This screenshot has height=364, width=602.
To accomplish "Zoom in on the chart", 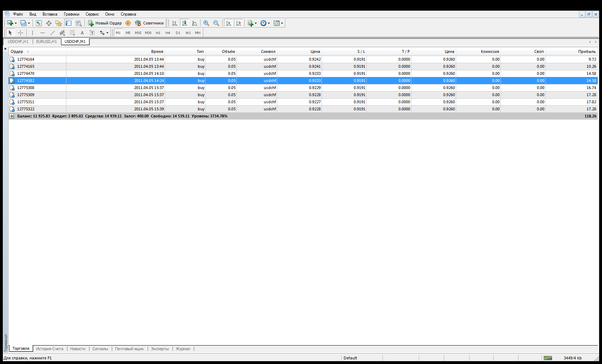I will pos(206,23).
